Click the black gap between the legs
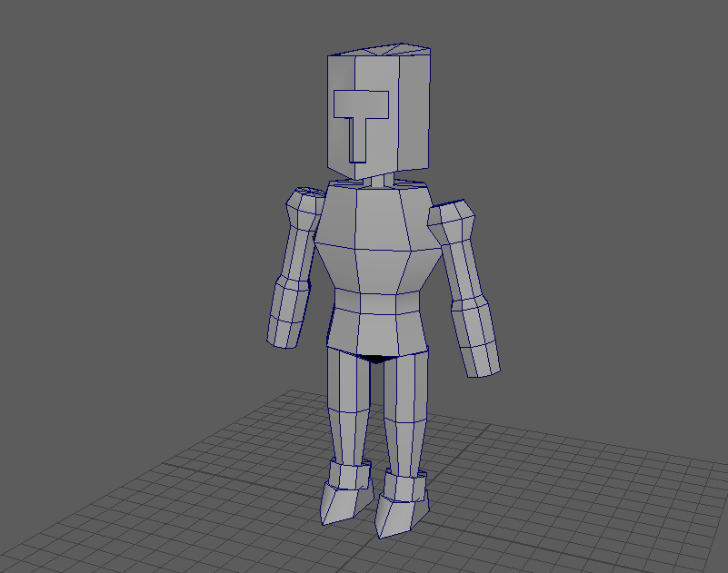Image resolution: width=728 pixels, height=573 pixels. coord(374,359)
